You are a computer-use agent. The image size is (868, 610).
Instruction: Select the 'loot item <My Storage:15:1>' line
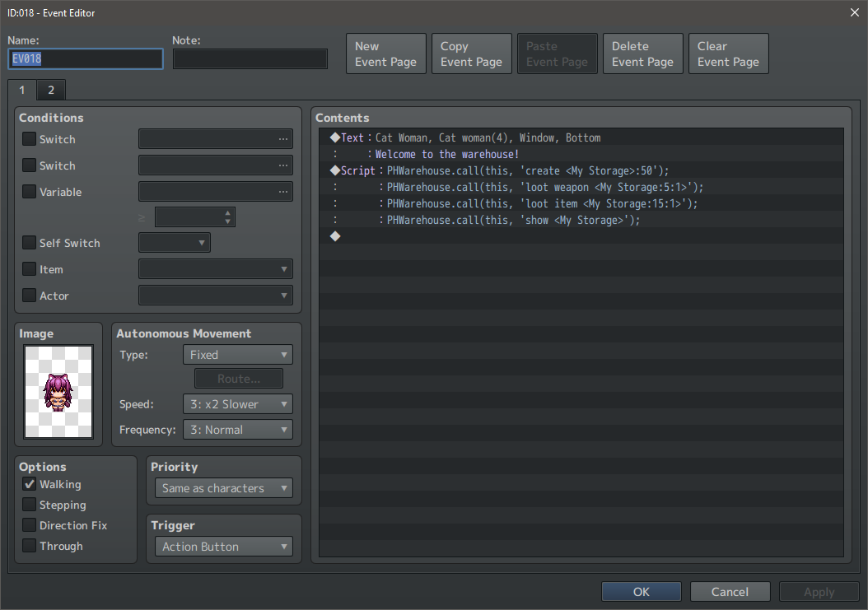tap(581, 203)
